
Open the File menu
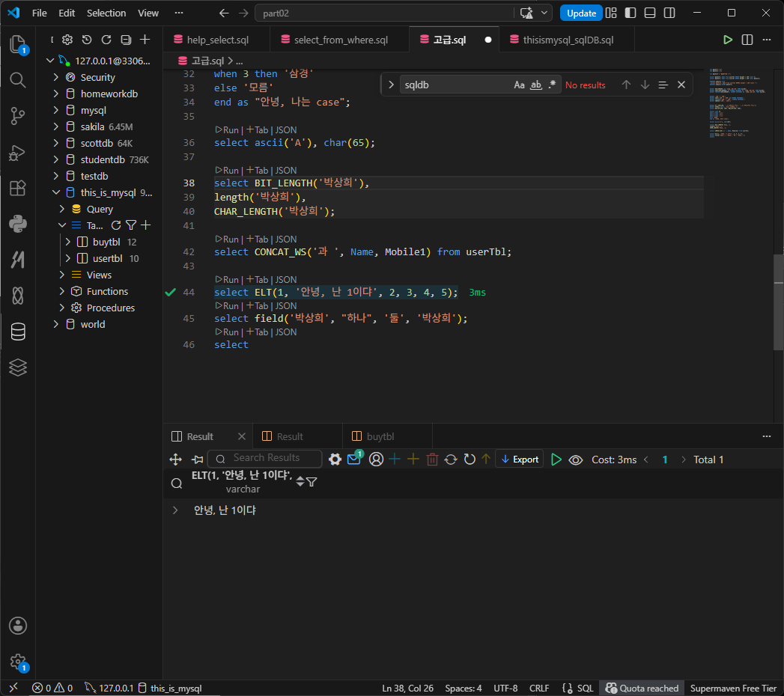(40, 13)
